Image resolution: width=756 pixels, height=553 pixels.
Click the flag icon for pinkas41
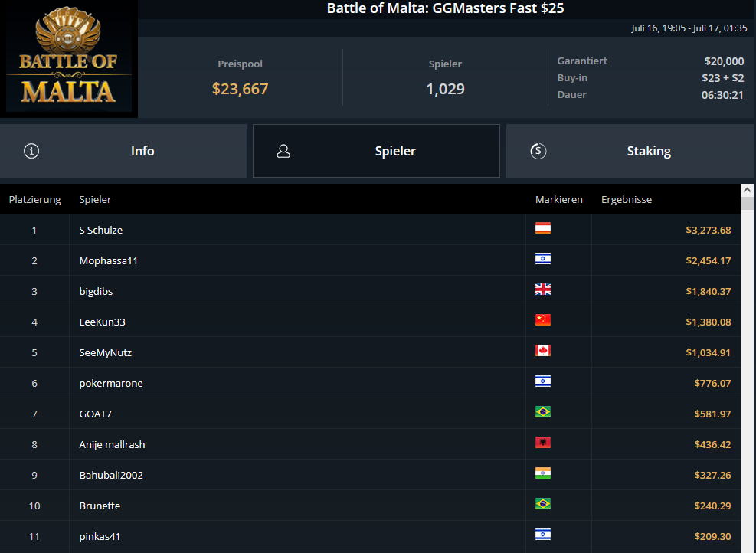point(543,534)
